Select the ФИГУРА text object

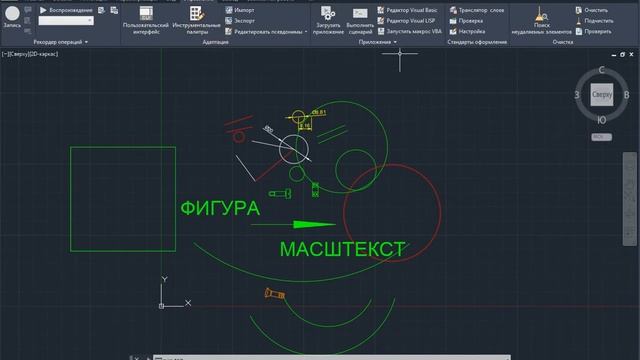tap(220, 208)
